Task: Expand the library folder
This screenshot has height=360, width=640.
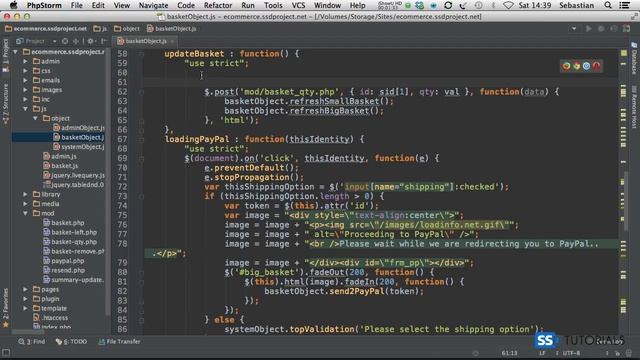Action: coord(25,194)
